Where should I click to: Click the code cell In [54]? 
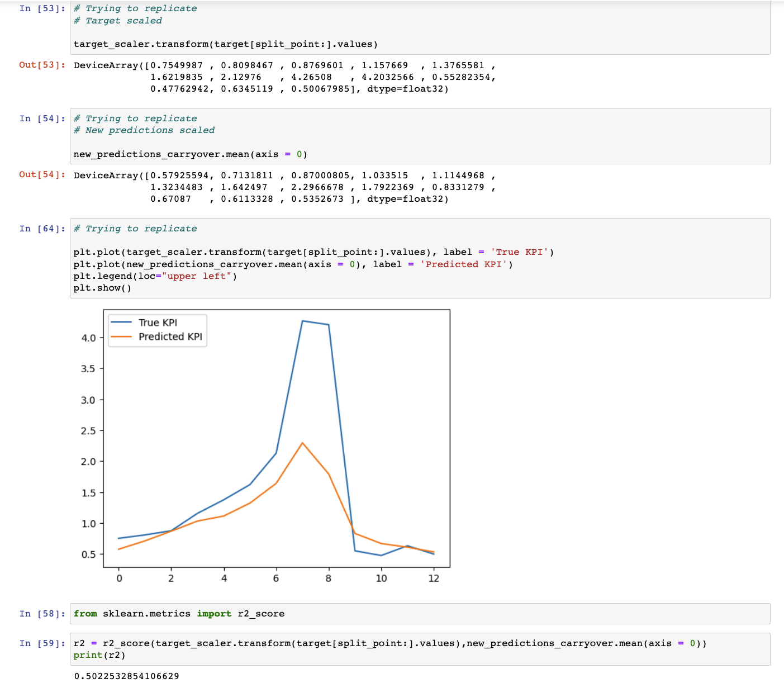[420, 136]
